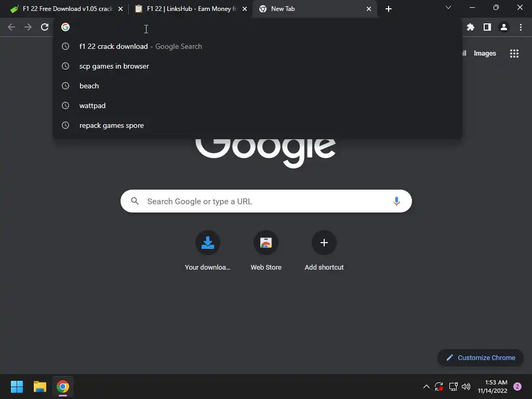
Task: Click the sync status tray icon
Action: (439, 387)
